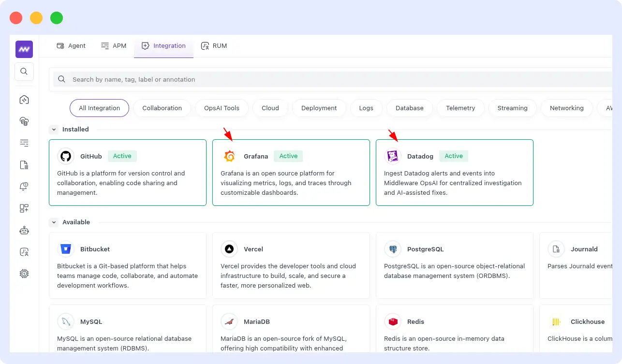Click the MySQL dolphin icon
Screen dimensions: 622x364
(66, 321)
